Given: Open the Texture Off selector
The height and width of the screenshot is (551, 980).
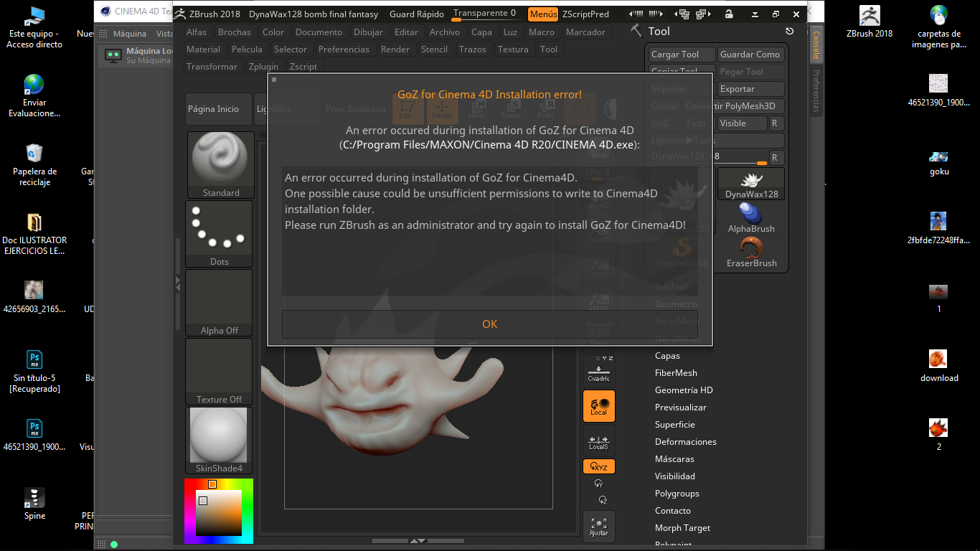Looking at the screenshot, I should coord(220,372).
